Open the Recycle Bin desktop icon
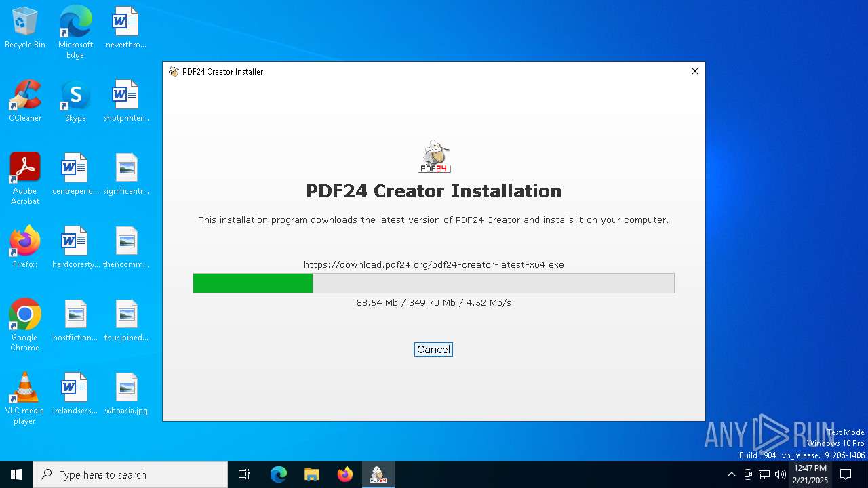Image resolution: width=868 pixels, height=488 pixels. tap(25, 28)
